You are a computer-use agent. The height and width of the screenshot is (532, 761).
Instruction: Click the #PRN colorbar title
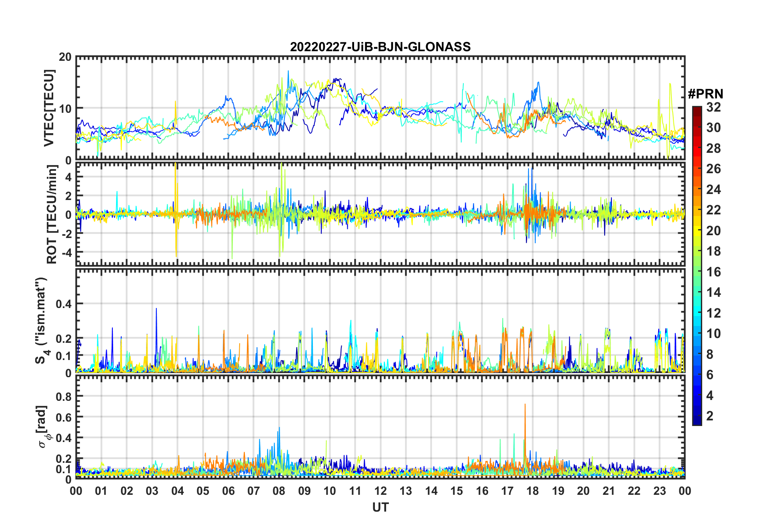coord(705,94)
